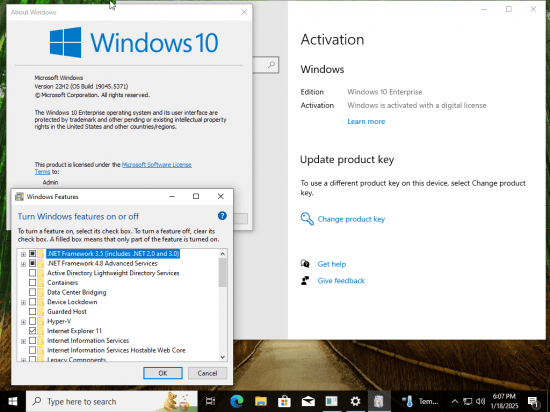Open the Give feedback link
Image resolution: width=550 pixels, height=412 pixels.
click(x=341, y=281)
